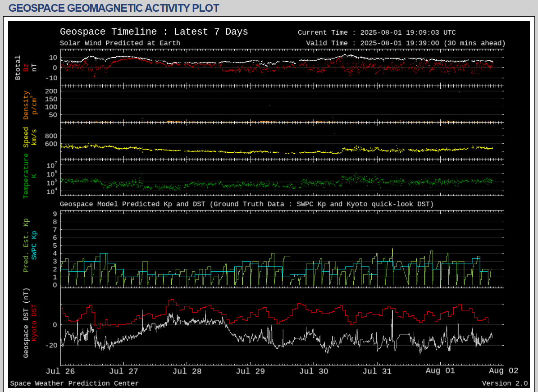The image size is (538, 392).
Task: Click the Jul 26 date marker
Action: click(x=60, y=371)
